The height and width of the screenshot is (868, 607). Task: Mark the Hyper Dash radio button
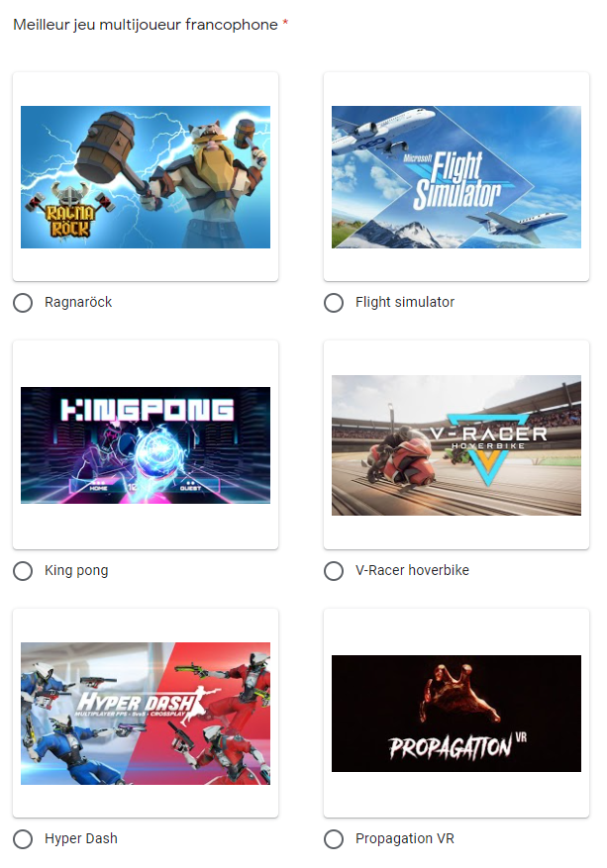point(23,839)
